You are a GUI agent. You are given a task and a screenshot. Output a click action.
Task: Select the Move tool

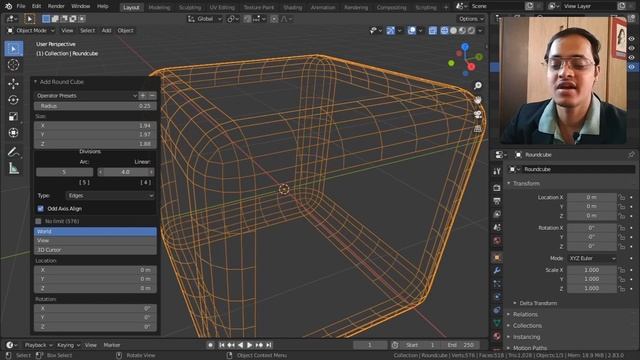pyautogui.click(x=13, y=84)
